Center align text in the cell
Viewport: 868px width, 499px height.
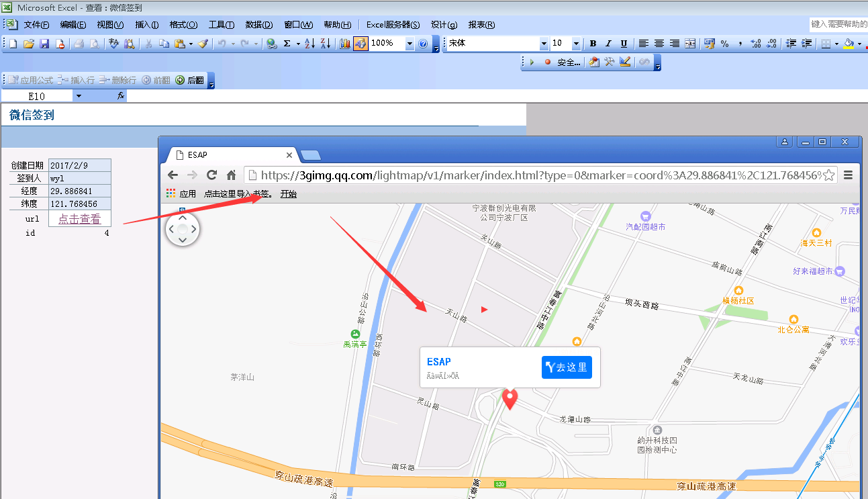tap(659, 44)
